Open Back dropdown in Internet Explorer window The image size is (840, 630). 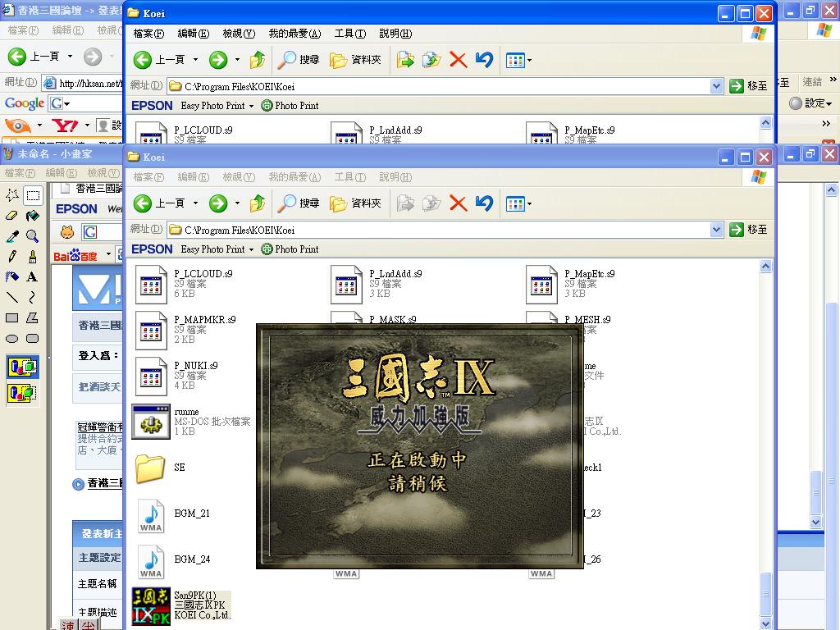coord(70,57)
